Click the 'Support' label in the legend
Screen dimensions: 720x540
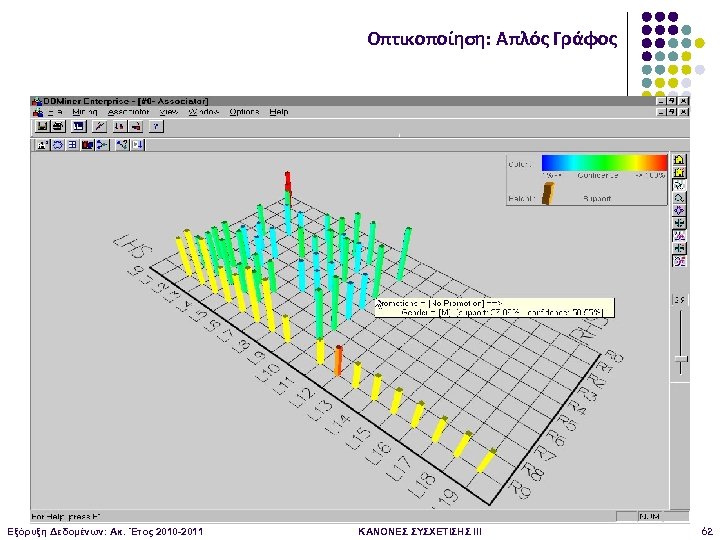click(x=597, y=199)
